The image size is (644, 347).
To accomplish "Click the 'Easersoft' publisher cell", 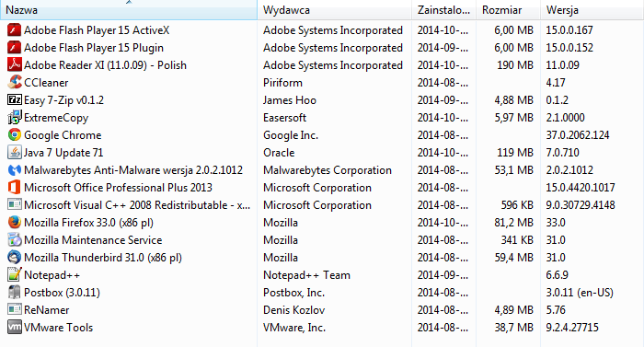I will coord(284,118).
